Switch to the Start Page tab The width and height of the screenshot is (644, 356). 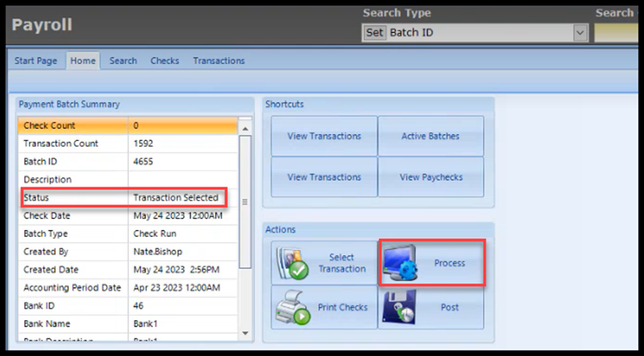(36, 61)
